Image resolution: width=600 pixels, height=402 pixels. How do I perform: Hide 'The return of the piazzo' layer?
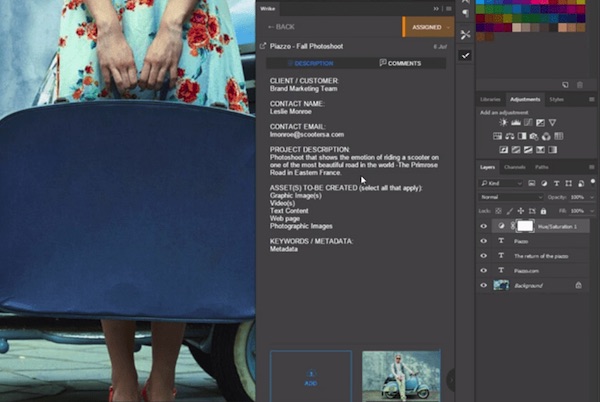pos(484,256)
